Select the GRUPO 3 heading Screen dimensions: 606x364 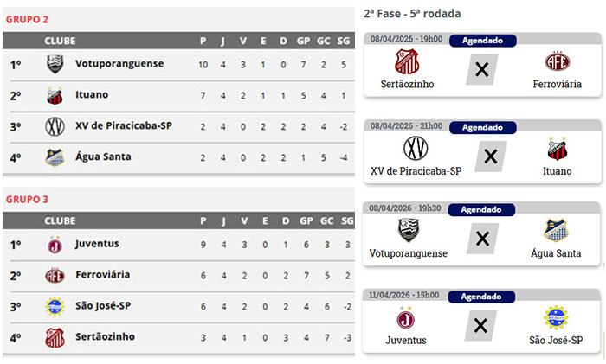(28, 199)
